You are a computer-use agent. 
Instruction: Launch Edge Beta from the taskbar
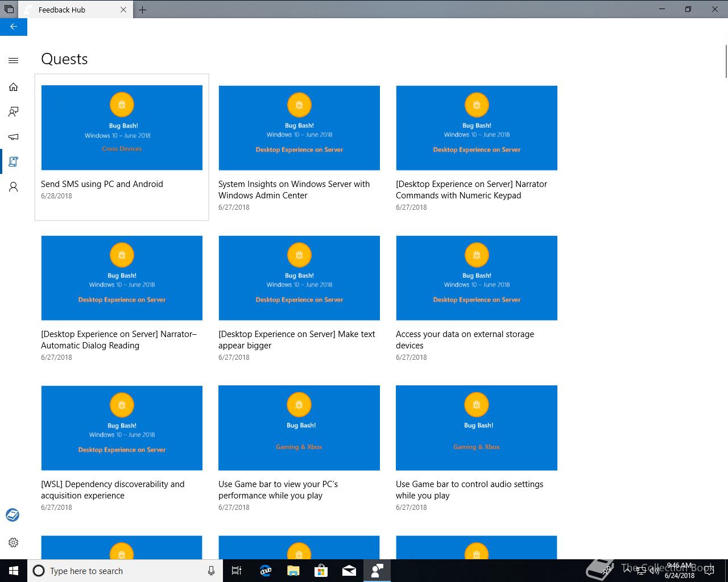pyautogui.click(x=265, y=571)
